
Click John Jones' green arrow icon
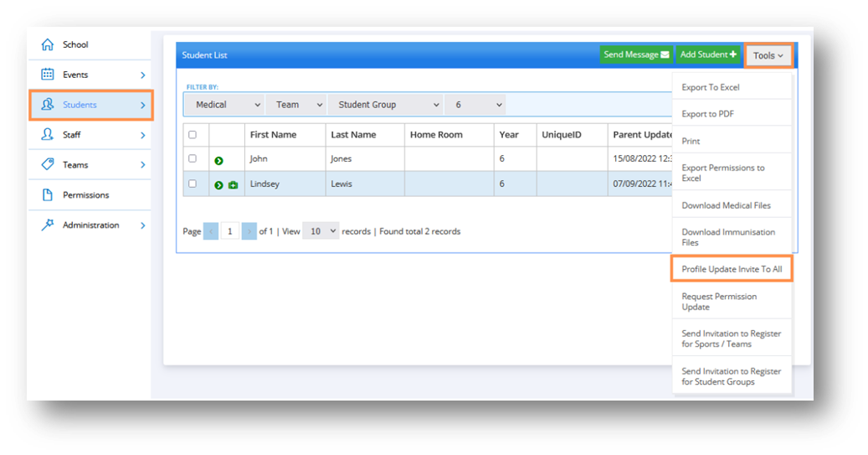pos(218,161)
